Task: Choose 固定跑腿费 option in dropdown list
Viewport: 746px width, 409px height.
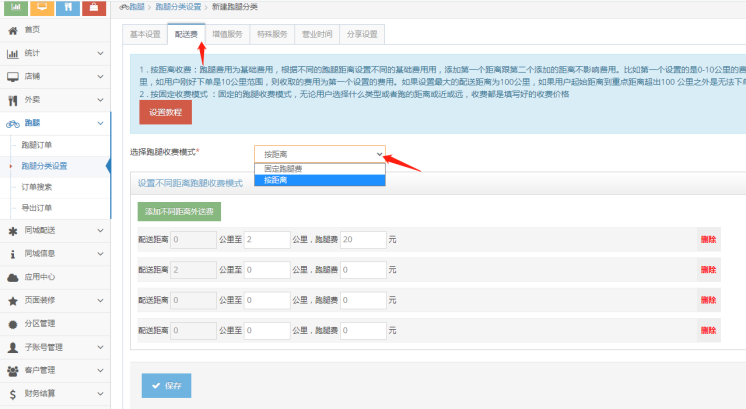Action: [x=319, y=169]
